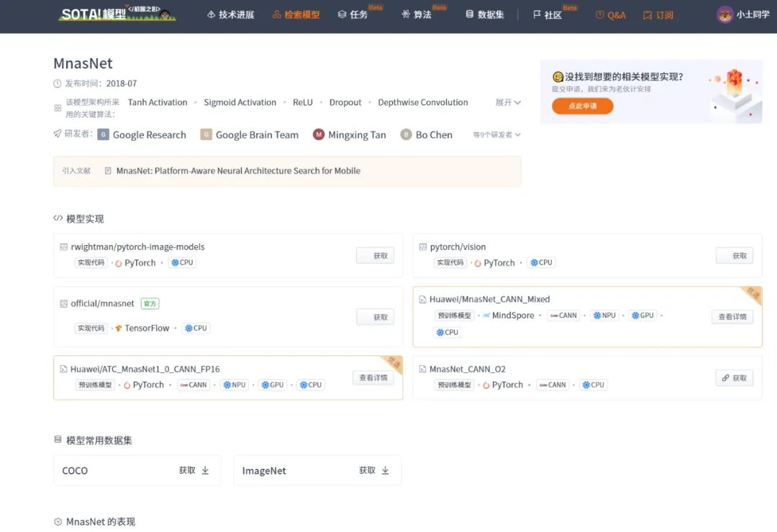Click the Google Research avatar icon
The width and height of the screenshot is (777, 532).
pos(103,134)
